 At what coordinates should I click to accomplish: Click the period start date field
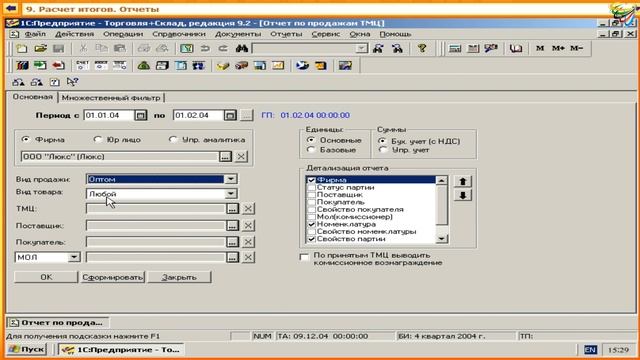pyautogui.click(x=109, y=116)
